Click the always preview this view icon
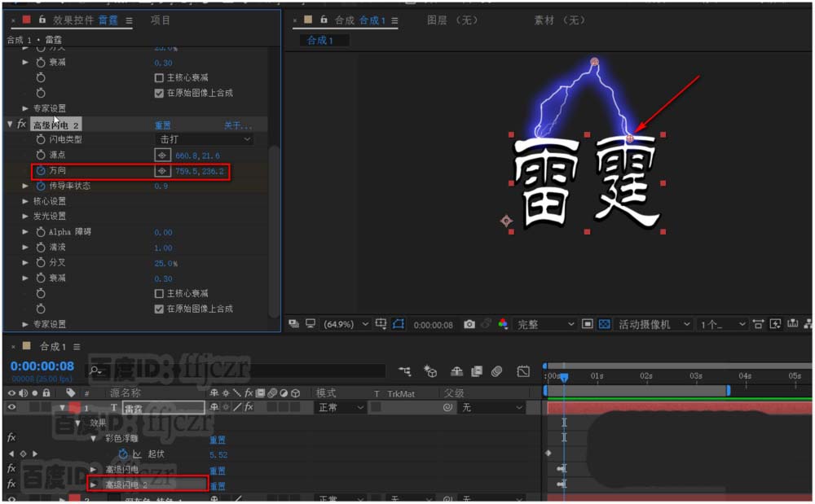Screen dimensions: 815x504 [293, 324]
